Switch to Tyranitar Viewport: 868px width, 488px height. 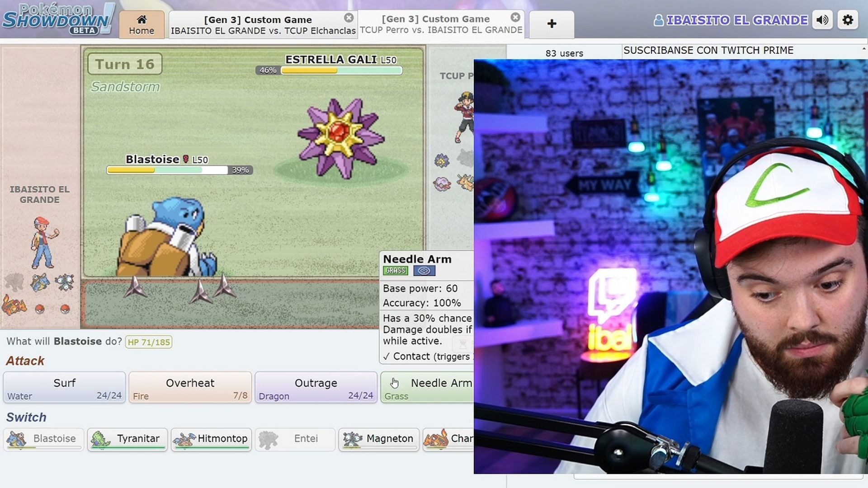pyautogui.click(x=127, y=439)
